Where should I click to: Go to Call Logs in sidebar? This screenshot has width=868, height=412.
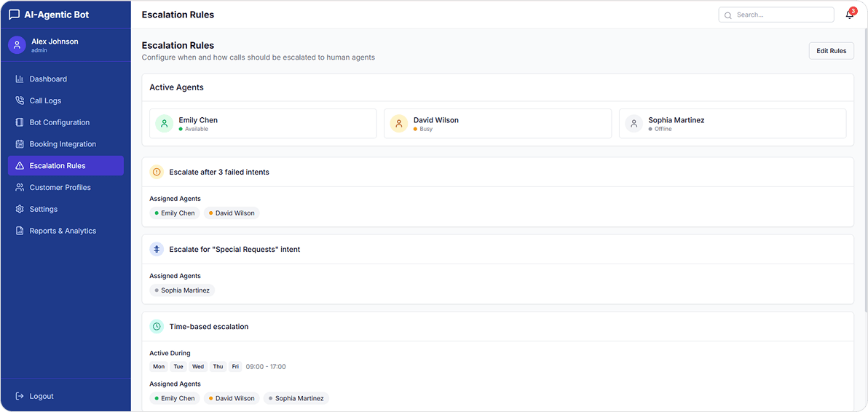(45, 101)
